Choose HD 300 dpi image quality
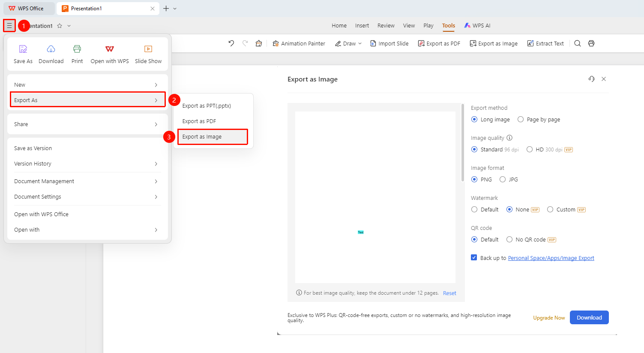The image size is (644, 353). (x=530, y=149)
